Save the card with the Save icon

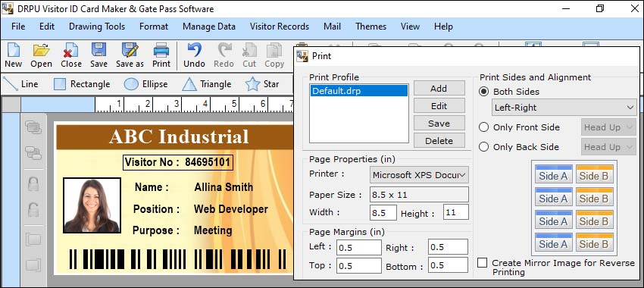coord(98,55)
